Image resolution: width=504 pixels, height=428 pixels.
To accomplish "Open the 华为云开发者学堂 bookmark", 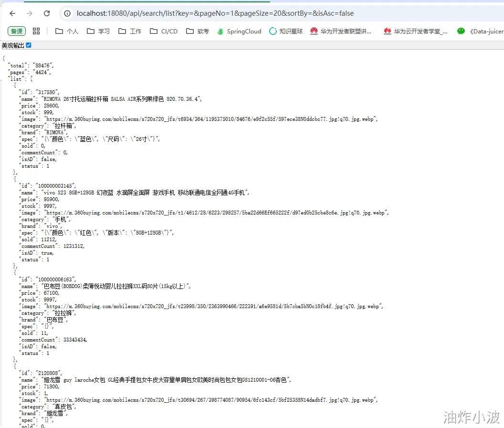I will point(415,31).
